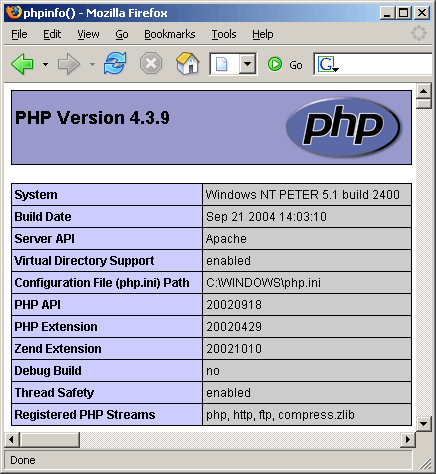Click the vertical scrollbar down arrow
The width and height of the screenshot is (436, 474).
coord(424,424)
